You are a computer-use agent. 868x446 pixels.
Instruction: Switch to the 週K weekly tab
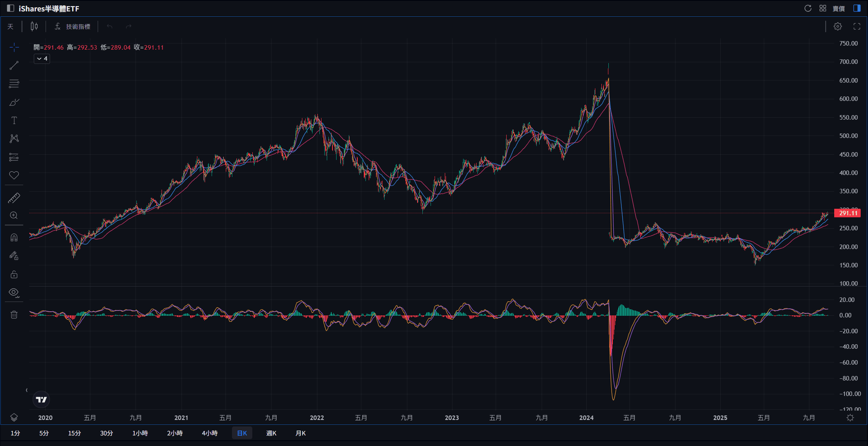[x=271, y=433]
